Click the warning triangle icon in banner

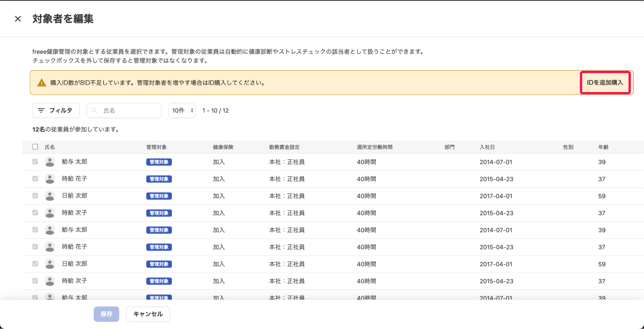(x=42, y=83)
